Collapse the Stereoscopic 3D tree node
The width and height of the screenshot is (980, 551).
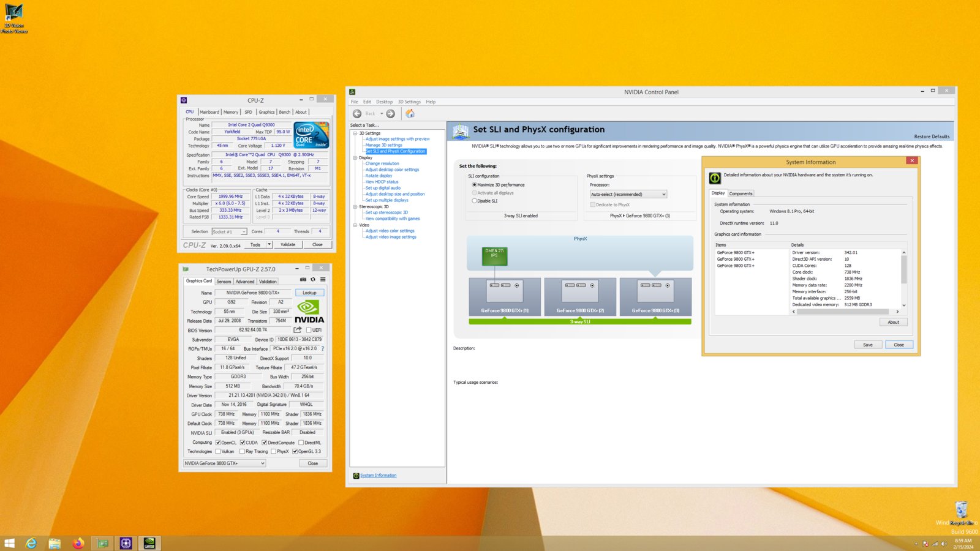tap(355, 206)
